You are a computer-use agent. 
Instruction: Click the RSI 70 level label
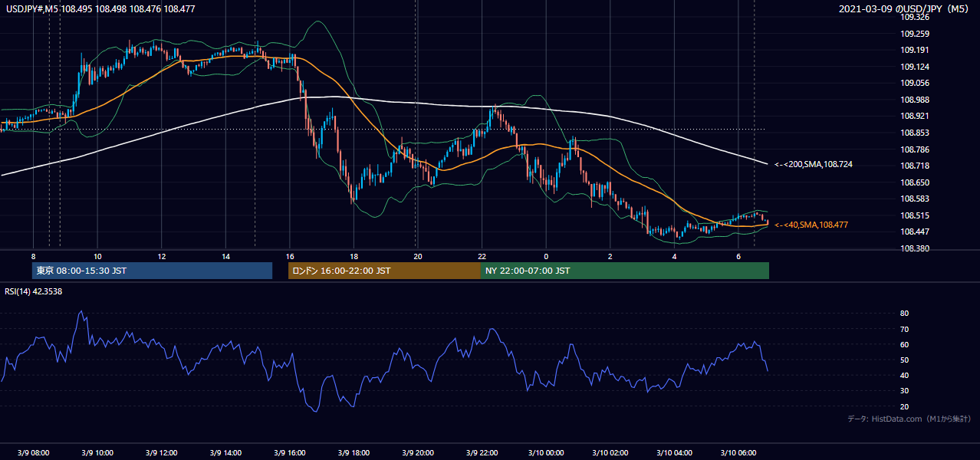coord(905,329)
